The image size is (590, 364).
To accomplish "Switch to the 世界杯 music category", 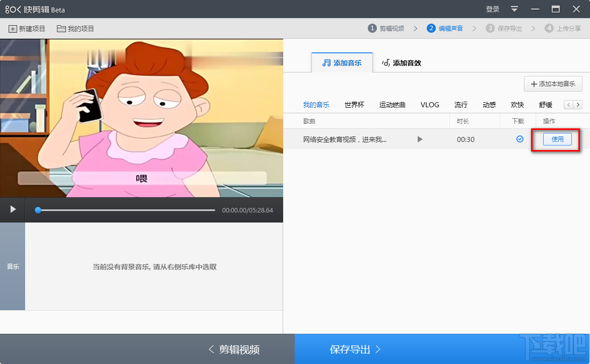I will [x=354, y=105].
